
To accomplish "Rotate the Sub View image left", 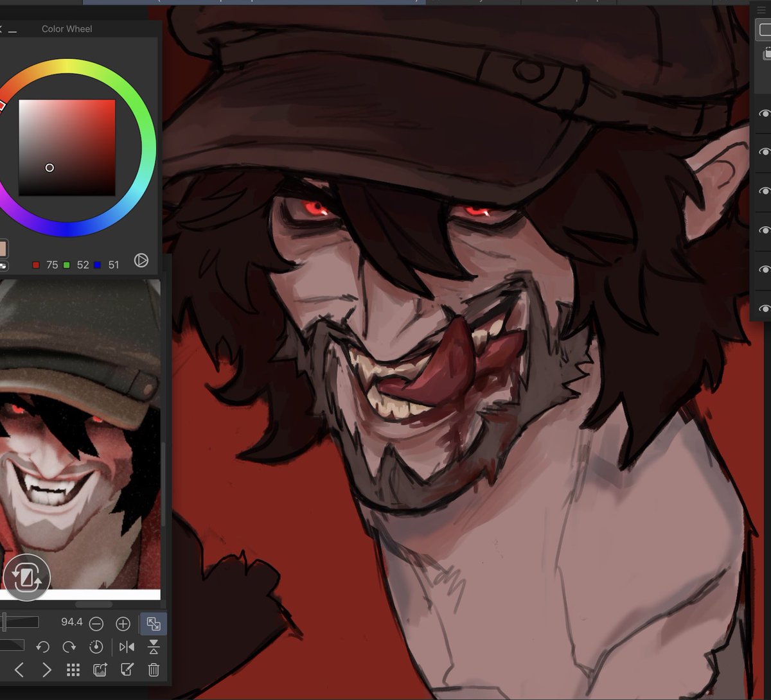I will (42, 647).
